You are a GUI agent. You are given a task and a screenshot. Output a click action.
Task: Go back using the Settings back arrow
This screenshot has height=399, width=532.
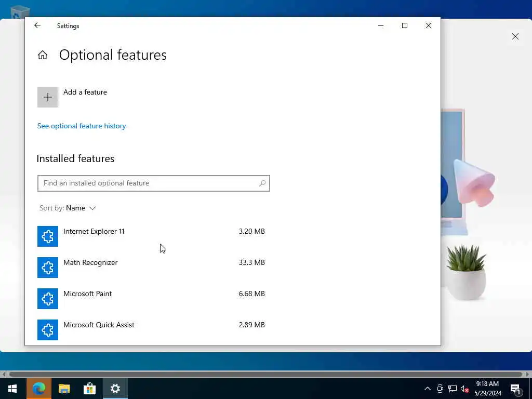(37, 25)
